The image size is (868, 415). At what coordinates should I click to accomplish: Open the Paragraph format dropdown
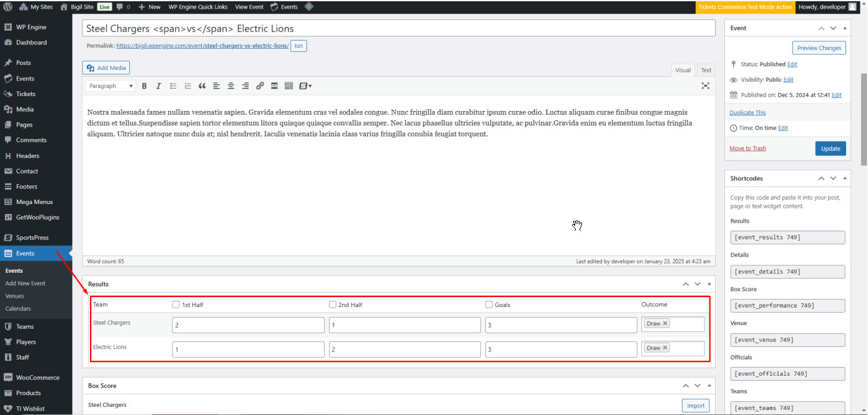tap(111, 86)
